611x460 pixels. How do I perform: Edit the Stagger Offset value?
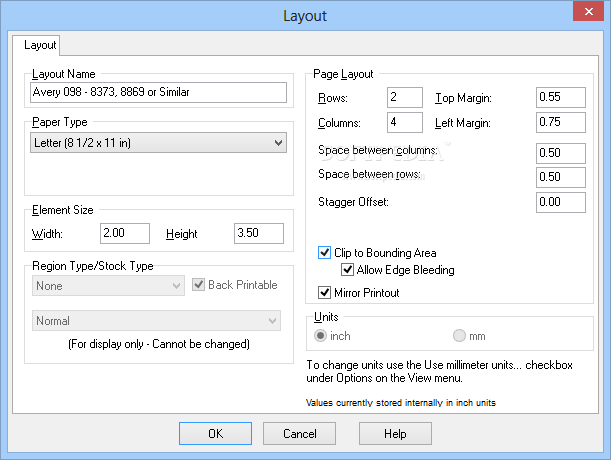[x=561, y=202]
